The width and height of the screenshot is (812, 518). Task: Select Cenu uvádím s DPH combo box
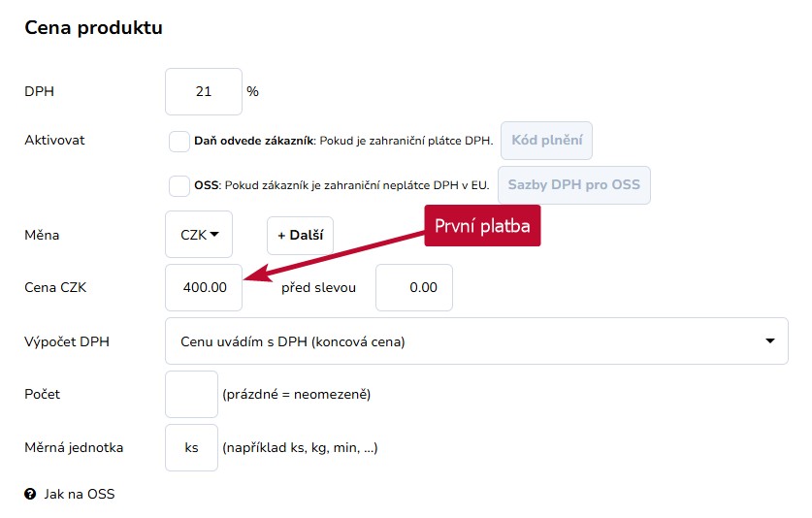pos(476,341)
